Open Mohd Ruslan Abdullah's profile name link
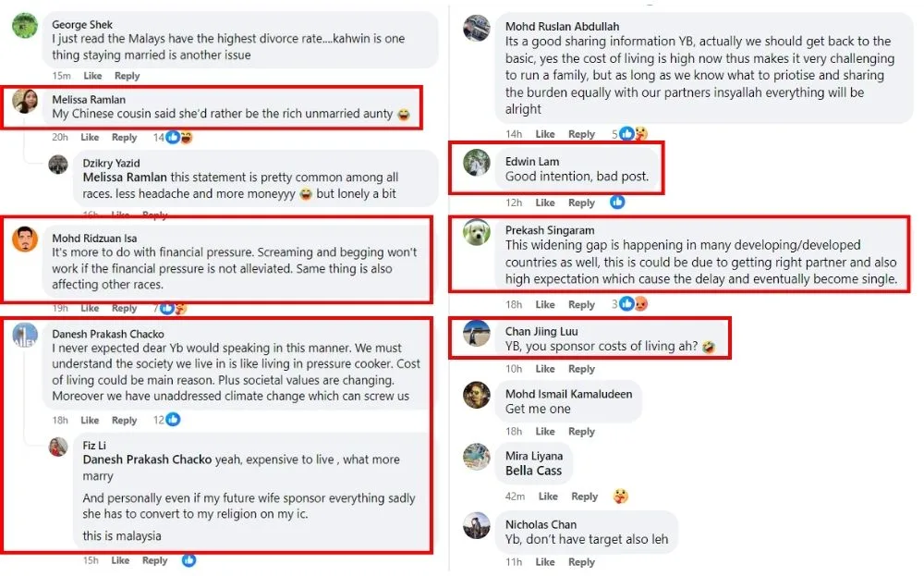 point(562,27)
